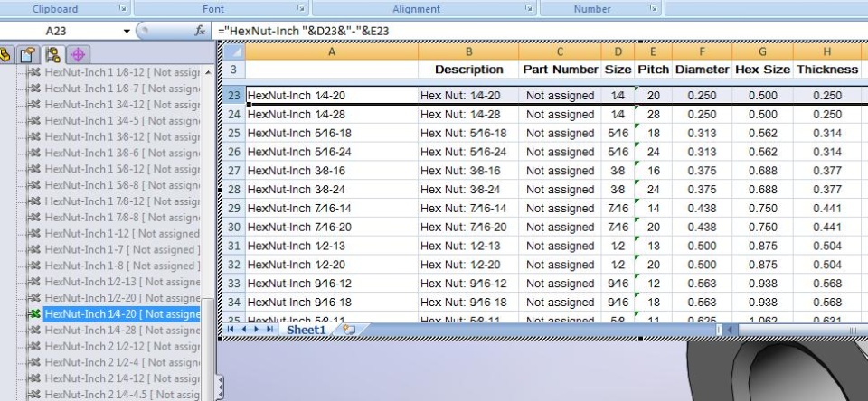Click the Description header cell

[x=468, y=70]
